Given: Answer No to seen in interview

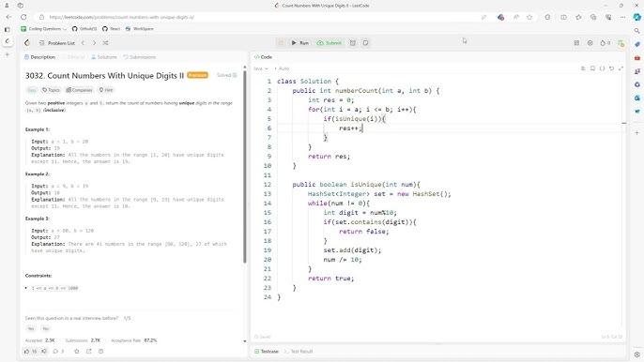Looking at the screenshot, I should point(46,328).
